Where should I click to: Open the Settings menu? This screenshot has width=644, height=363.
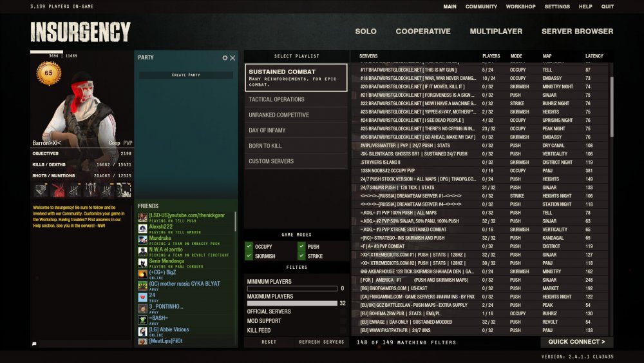(x=557, y=6)
